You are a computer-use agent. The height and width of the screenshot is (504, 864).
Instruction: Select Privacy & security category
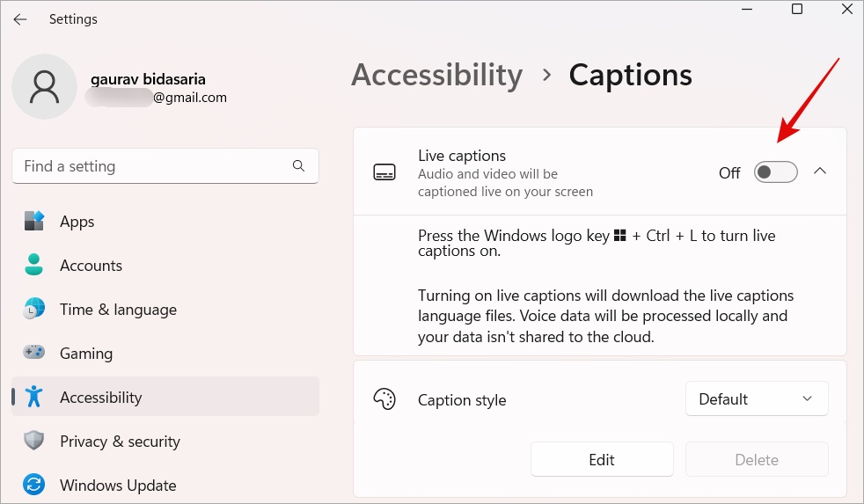[165, 442]
